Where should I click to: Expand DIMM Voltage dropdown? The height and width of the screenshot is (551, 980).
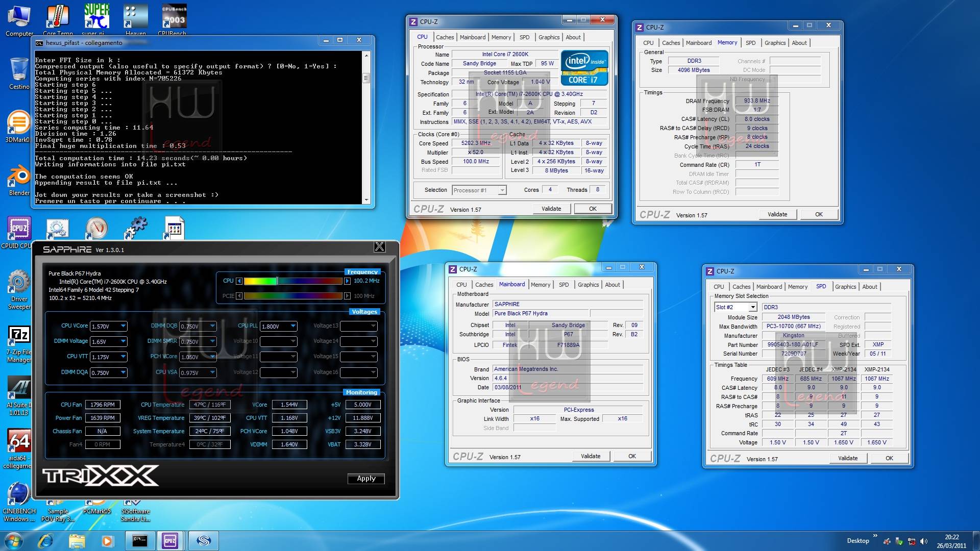pyautogui.click(x=123, y=342)
